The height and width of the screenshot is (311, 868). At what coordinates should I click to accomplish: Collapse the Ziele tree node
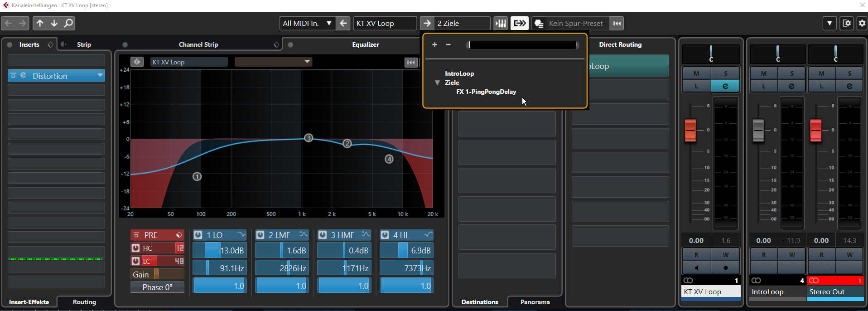pos(437,83)
